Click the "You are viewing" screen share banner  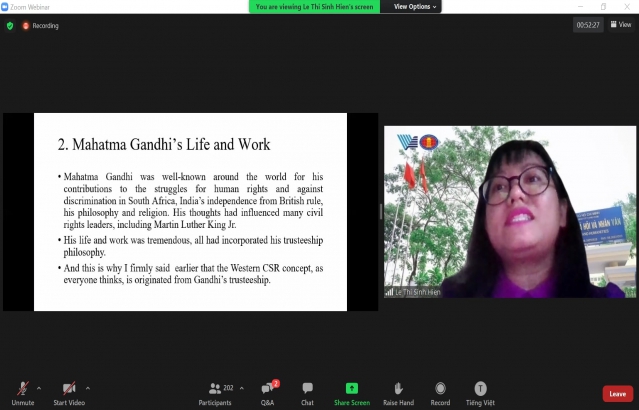(314, 7)
